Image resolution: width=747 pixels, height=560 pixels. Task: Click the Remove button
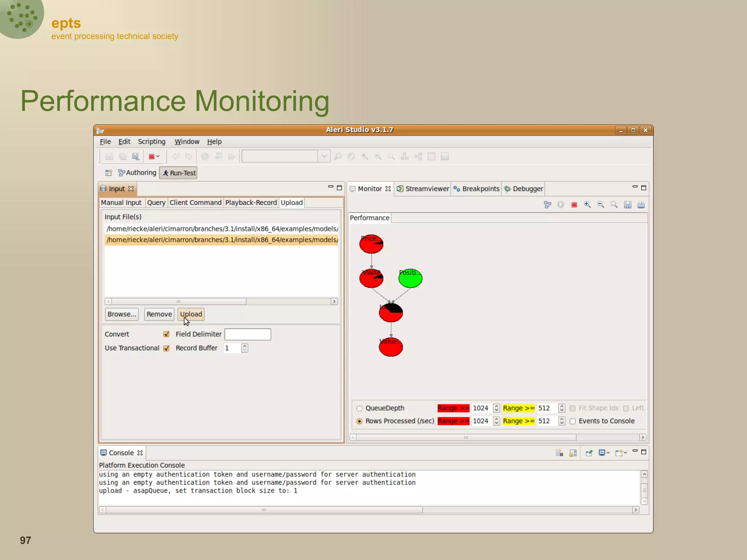coord(159,314)
